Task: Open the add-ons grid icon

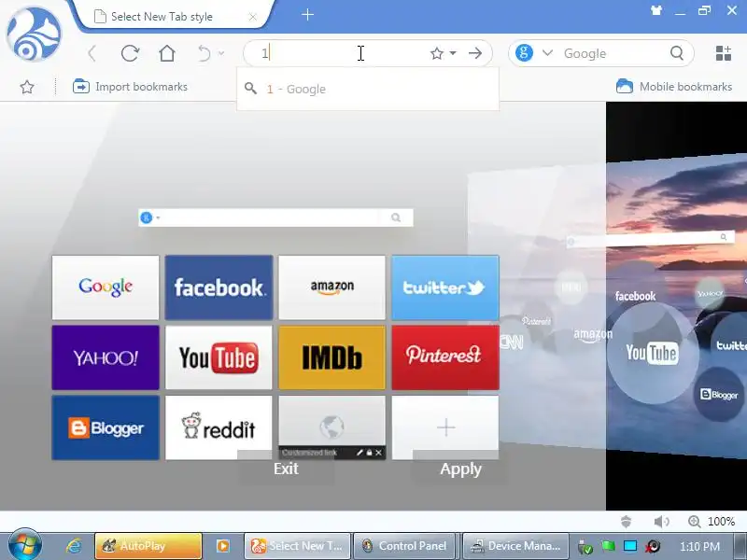Action: coord(723,53)
